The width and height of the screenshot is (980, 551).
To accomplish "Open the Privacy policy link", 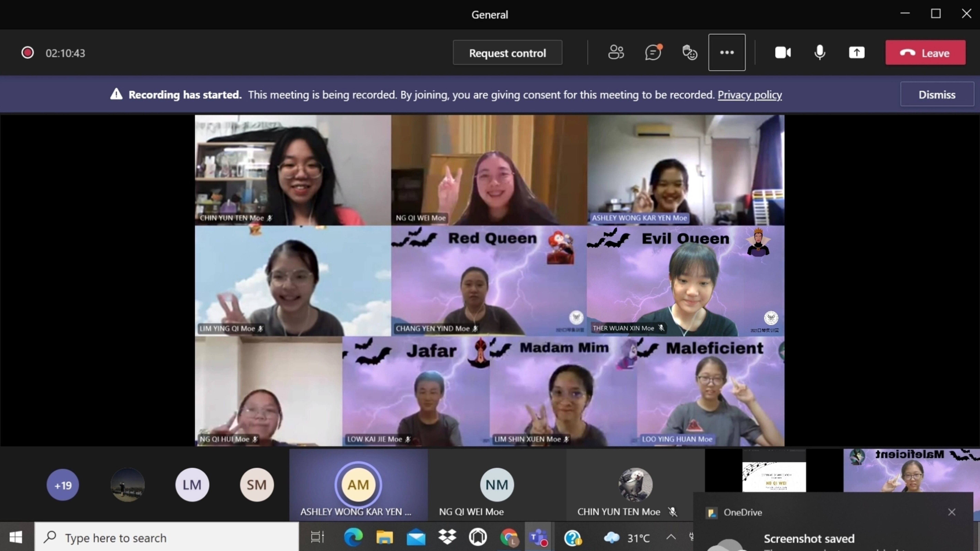I will click(749, 94).
